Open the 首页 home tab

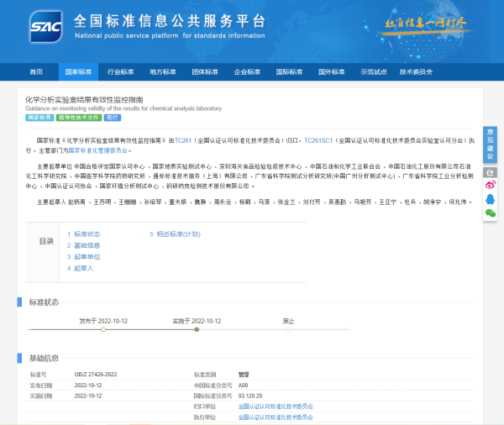pos(36,72)
